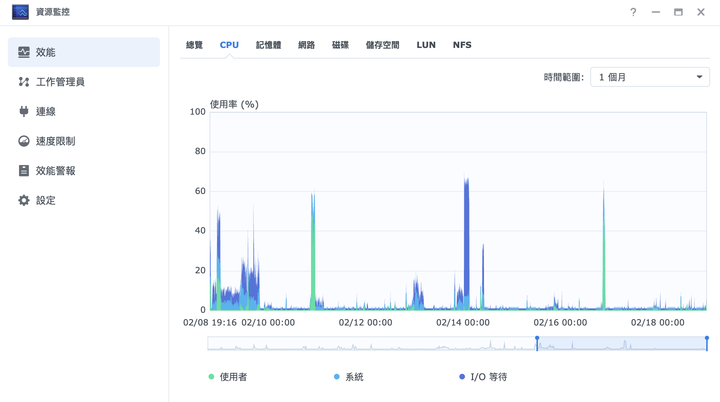
Task: Click the Resource Monitor app icon in title bar
Action: click(x=20, y=12)
